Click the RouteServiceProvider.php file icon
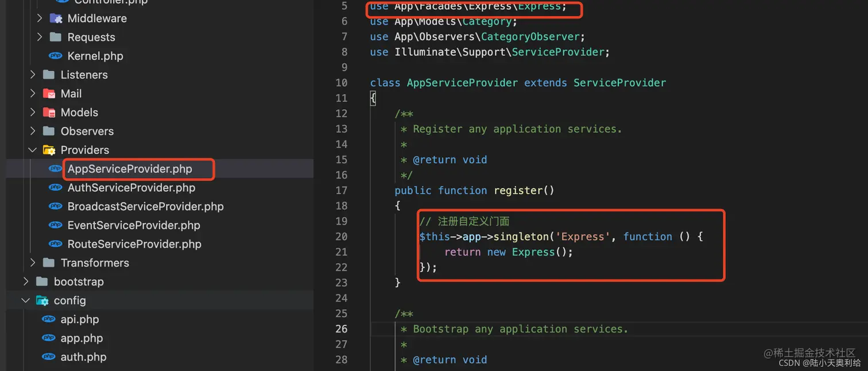Image resolution: width=868 pixels, height=371 pixels. [56, 244]
